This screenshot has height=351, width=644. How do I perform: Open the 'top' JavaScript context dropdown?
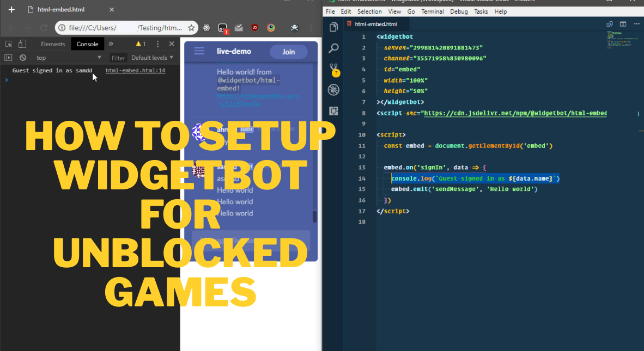[69, 58]
